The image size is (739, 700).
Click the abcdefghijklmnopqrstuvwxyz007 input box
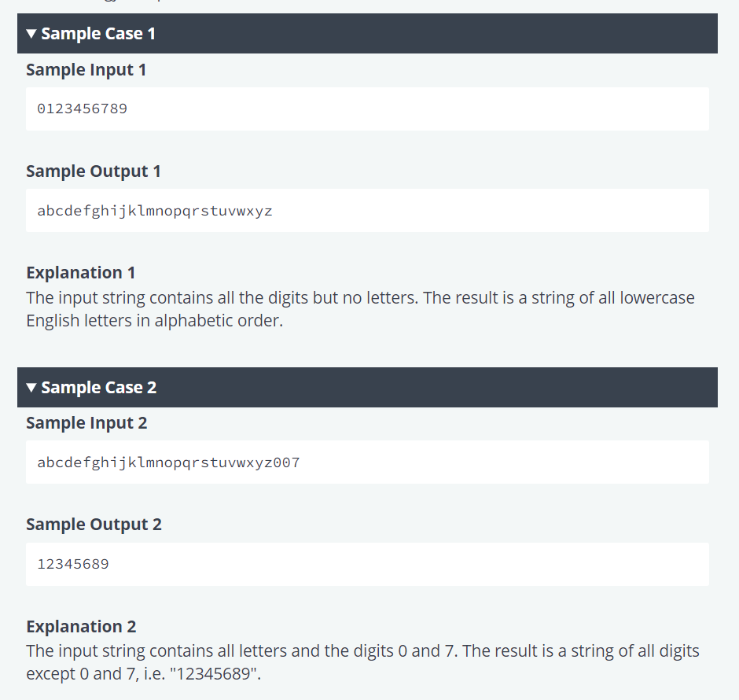[x=367, y=462]
